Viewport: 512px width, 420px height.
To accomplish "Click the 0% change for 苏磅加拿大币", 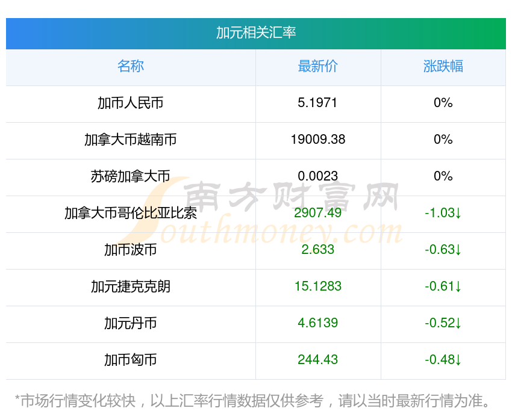I will [x=443, y=176].
